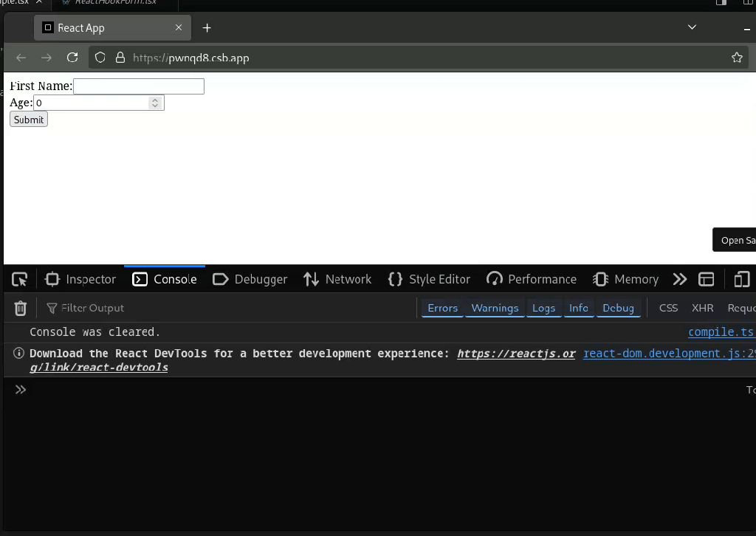Expand the devtools panels overflow chevron
Viewport: 756px width, 536px height.
click(679, 279)
